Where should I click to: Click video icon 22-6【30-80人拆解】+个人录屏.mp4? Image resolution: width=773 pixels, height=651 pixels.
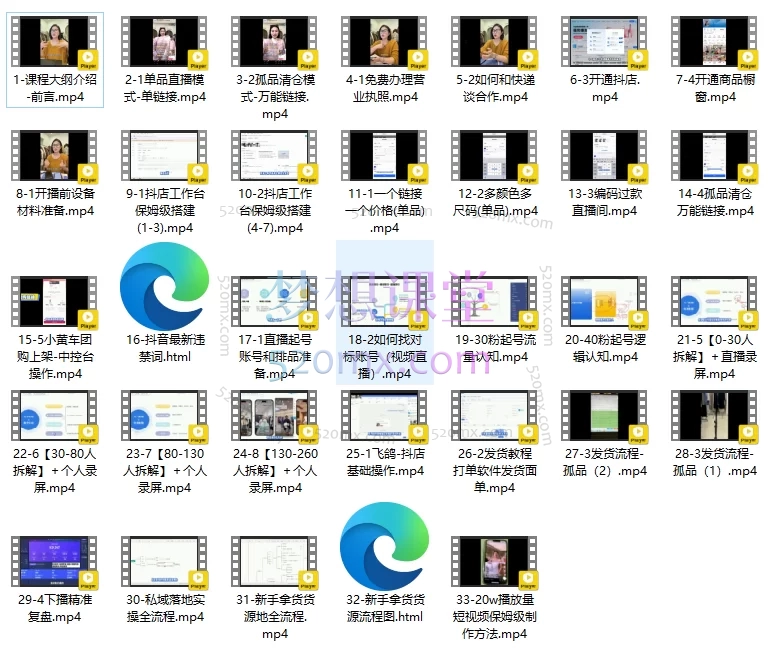[54, 416]
